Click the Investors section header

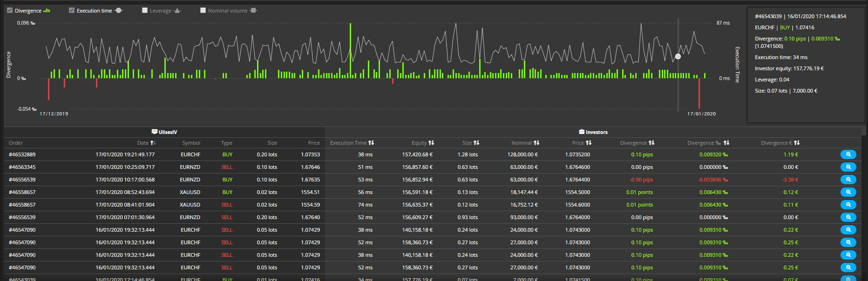[593, 132]
